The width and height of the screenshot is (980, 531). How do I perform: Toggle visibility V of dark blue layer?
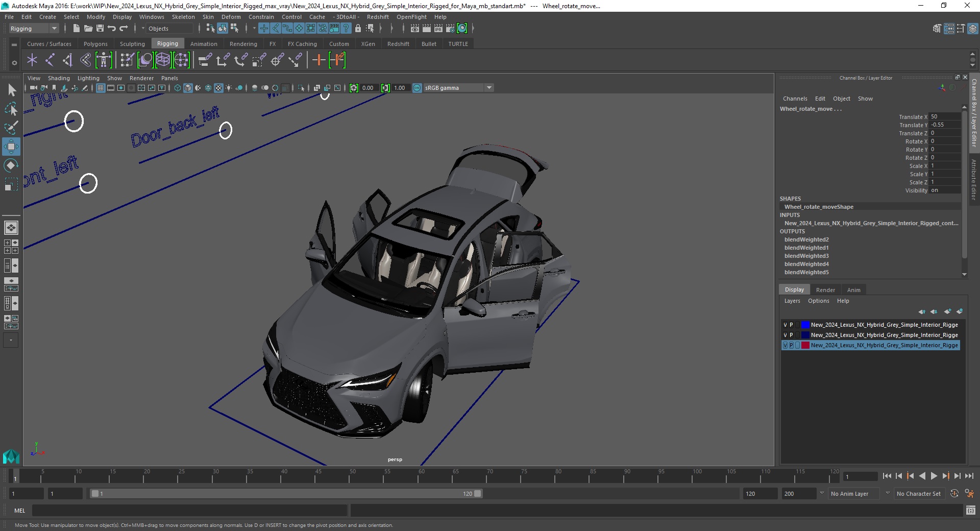pos(785,335)
